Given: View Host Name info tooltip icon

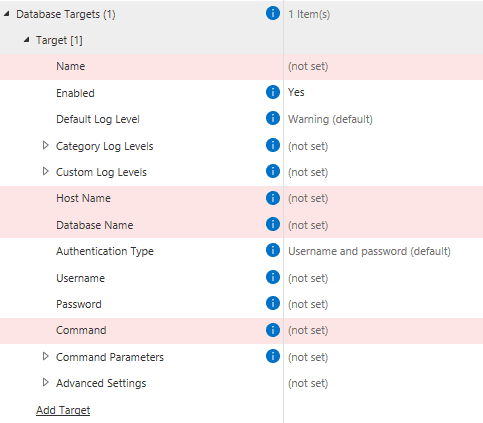Looking at the screenshot, I should (x=273, y=198).
